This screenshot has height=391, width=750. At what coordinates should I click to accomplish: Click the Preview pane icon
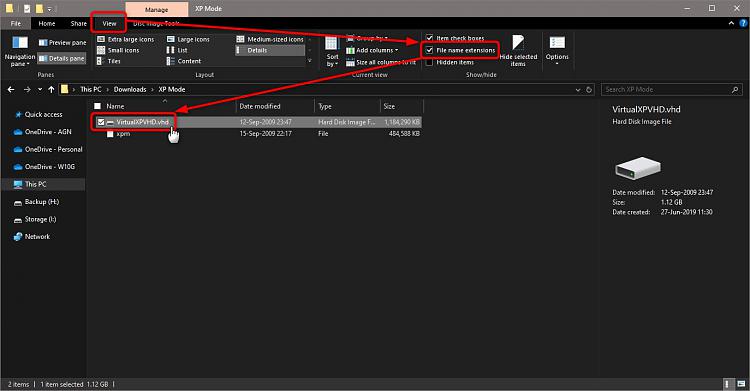[x=43, y=43]
